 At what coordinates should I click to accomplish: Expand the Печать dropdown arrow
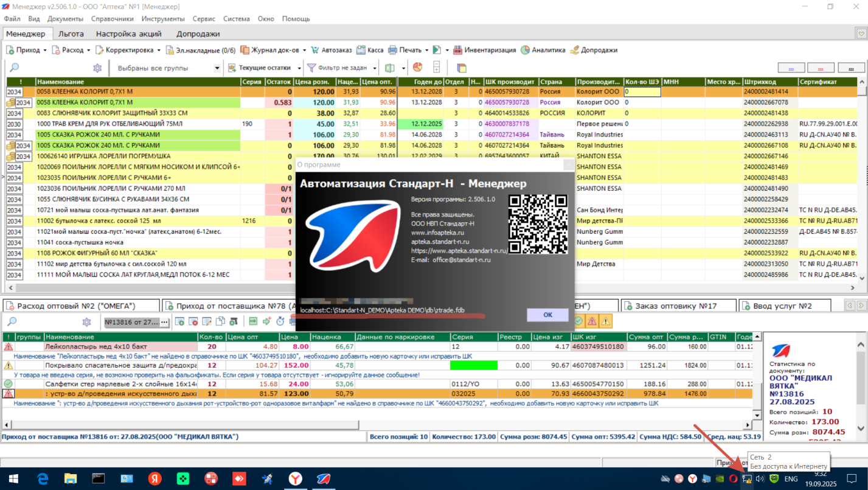click(x=426, y=50)
